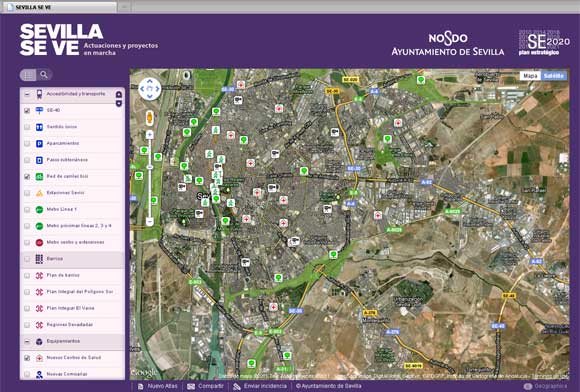Image resolution: width=580 pixels, height=392 pixels.
Task: Click the train icon for Accesibilidad y transporte
Action: tap(39, 94)
